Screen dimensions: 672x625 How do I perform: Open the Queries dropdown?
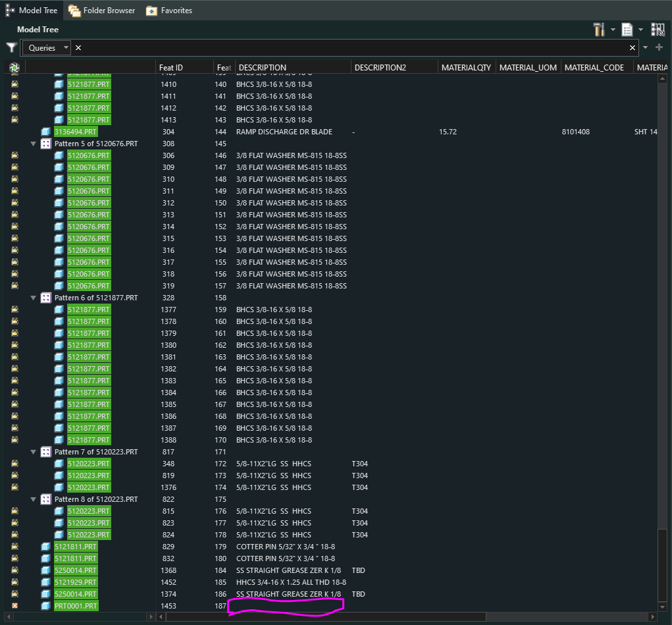coord(47,48)
